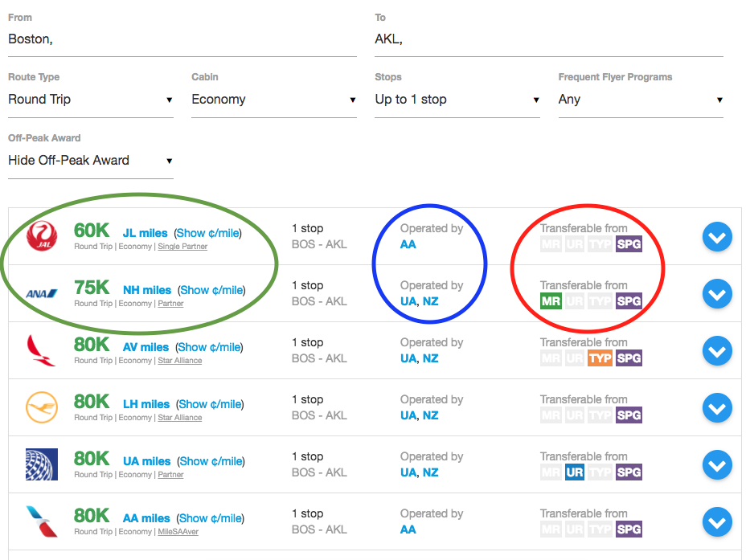Click the NZ operator link in AV row

[x=431, y=358]
